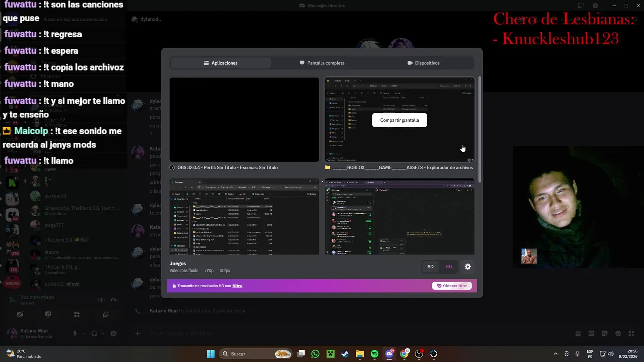Deafen with Discord headphones icon
The width and height of the screenshot is (644, 362).
pyautogui.click(x=94, y=333)
